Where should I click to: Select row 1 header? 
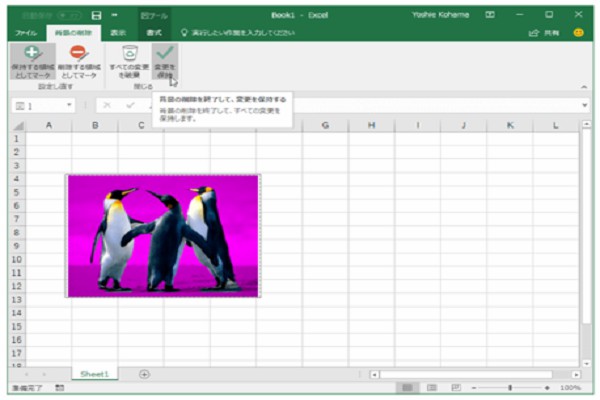(16, 139)
